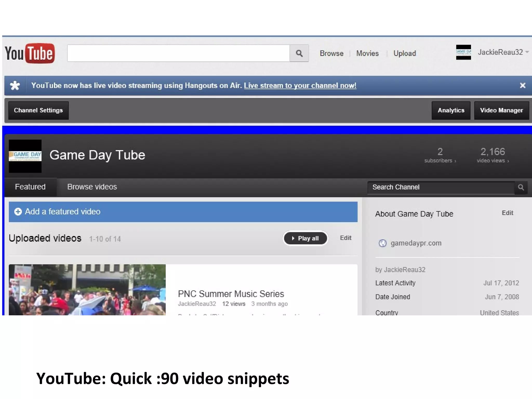Click the JackieReau32 username in header
This screenshot has width=532, height=399.
coord(500,52)
